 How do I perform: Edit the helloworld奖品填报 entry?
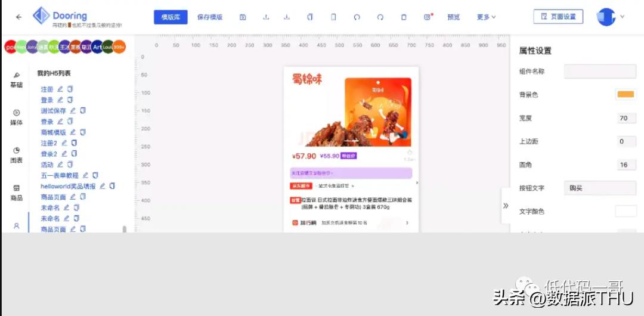[x=103, y=186]
